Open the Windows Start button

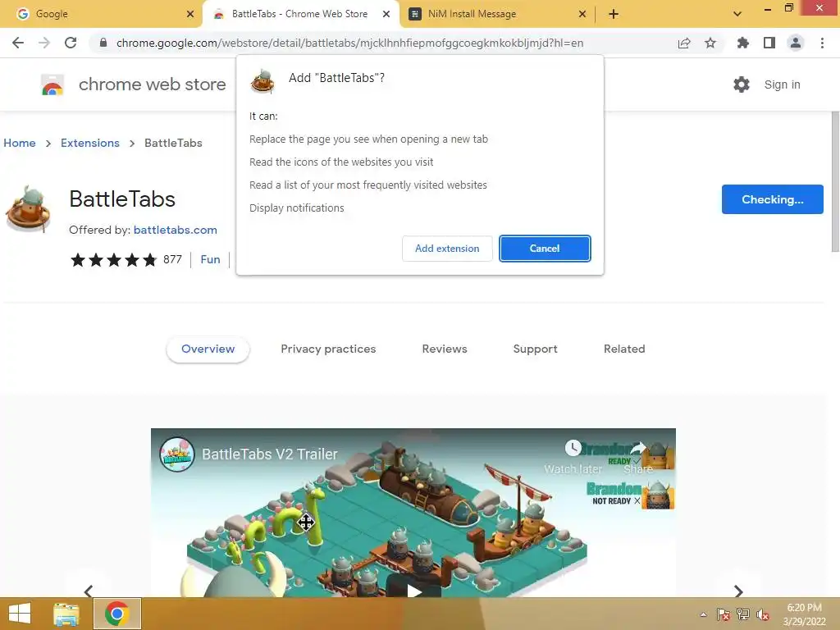(x=20, y=614)
